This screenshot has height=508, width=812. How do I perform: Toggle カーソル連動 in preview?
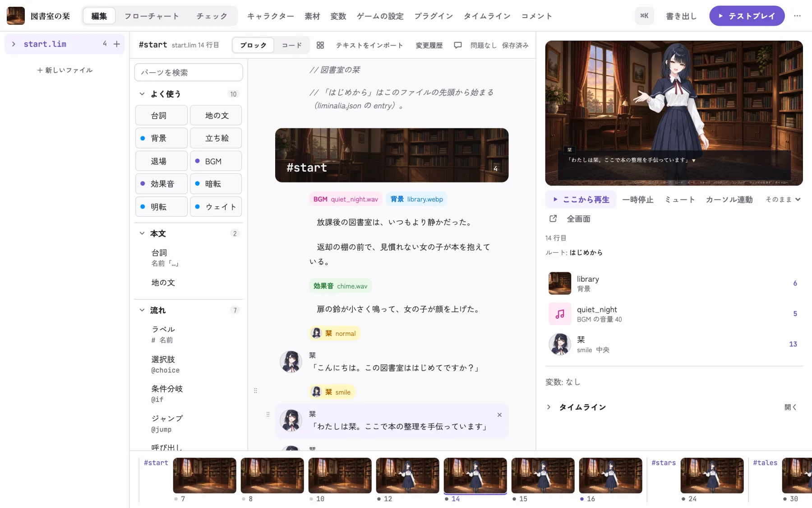[x=729, y=200]
